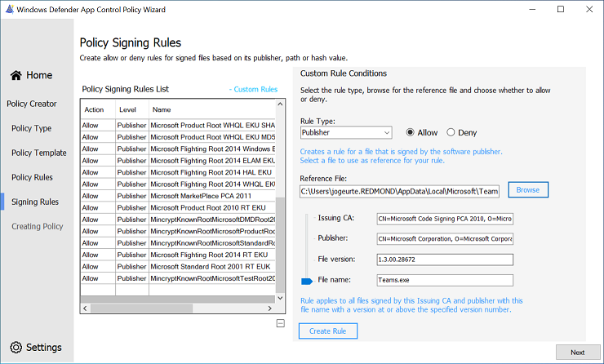Select the Allow radio button
This screenshot has height=364, width=604.
point(411,132)
